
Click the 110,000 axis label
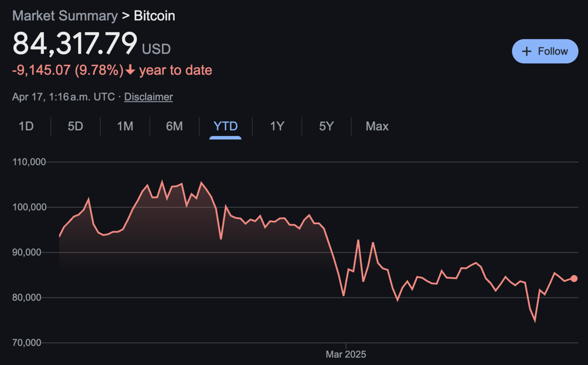pyautogui.click(x=29, y=162)
